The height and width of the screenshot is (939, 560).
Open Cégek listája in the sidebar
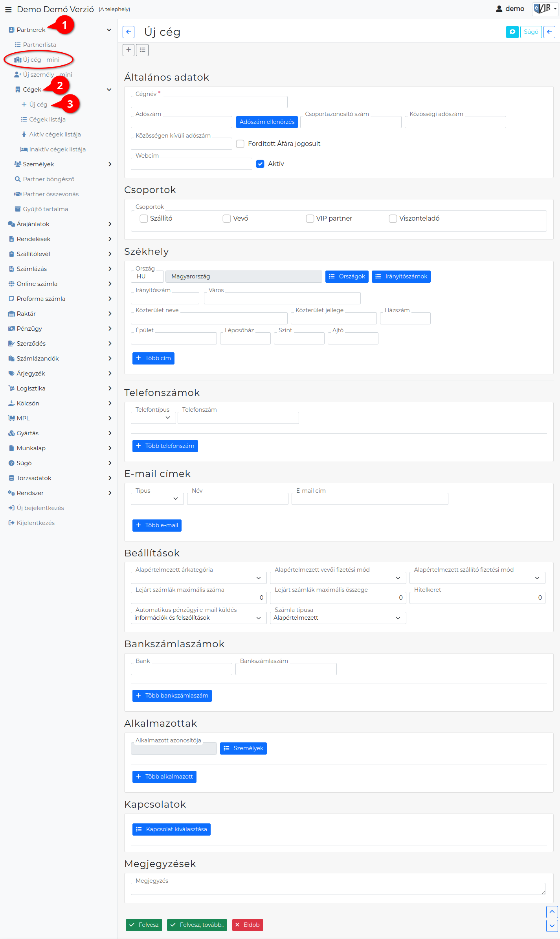pos(47,120)
